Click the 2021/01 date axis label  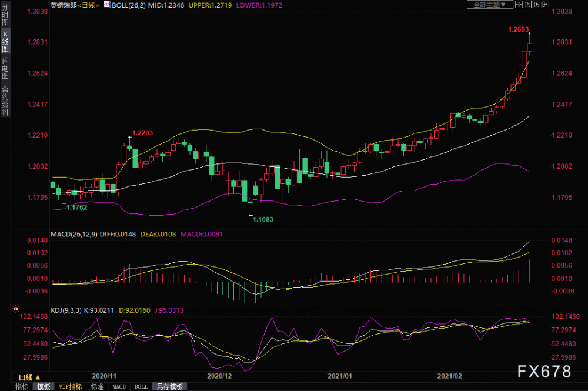click(x=340, y=376)
